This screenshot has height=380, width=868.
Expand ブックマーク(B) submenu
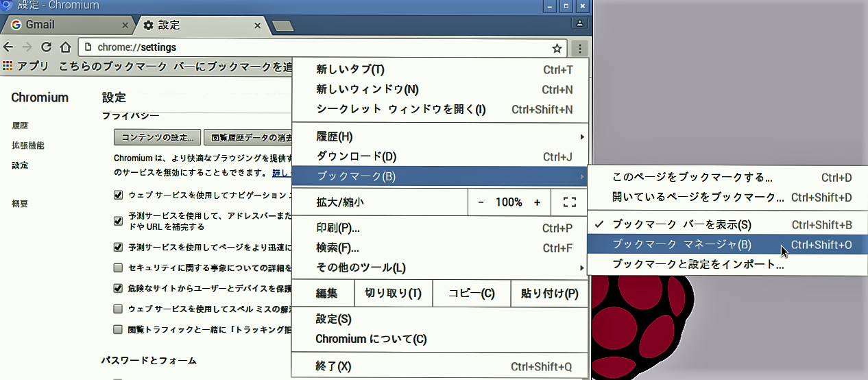point(440,176)
